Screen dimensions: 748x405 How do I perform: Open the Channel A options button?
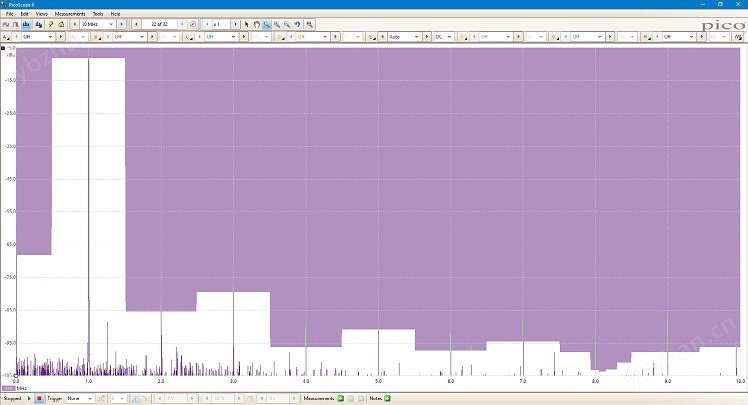coord(6,37)
